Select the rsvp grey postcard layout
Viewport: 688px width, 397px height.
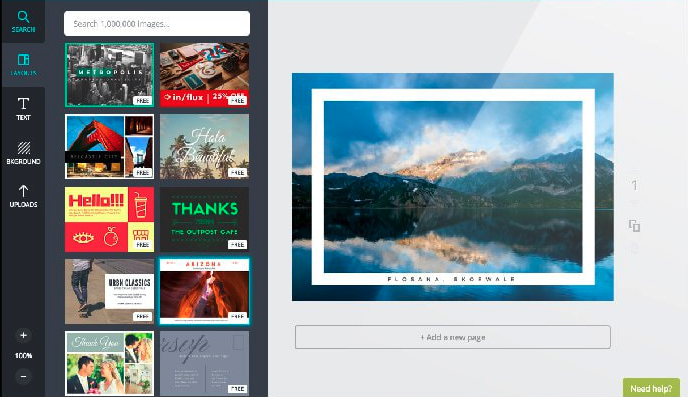click(204, 363)
